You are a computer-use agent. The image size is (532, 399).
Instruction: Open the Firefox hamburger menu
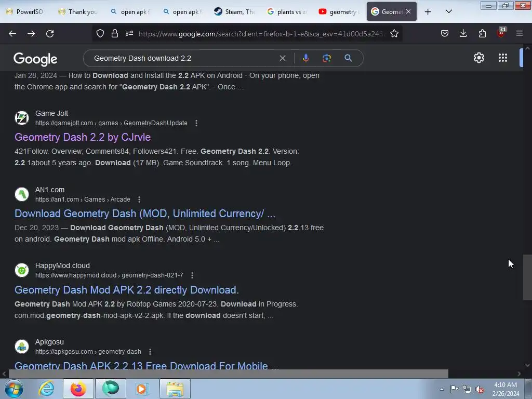(x=520, y=33)
